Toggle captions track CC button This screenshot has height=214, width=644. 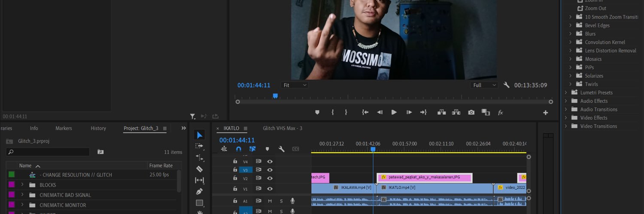[295, 149]
